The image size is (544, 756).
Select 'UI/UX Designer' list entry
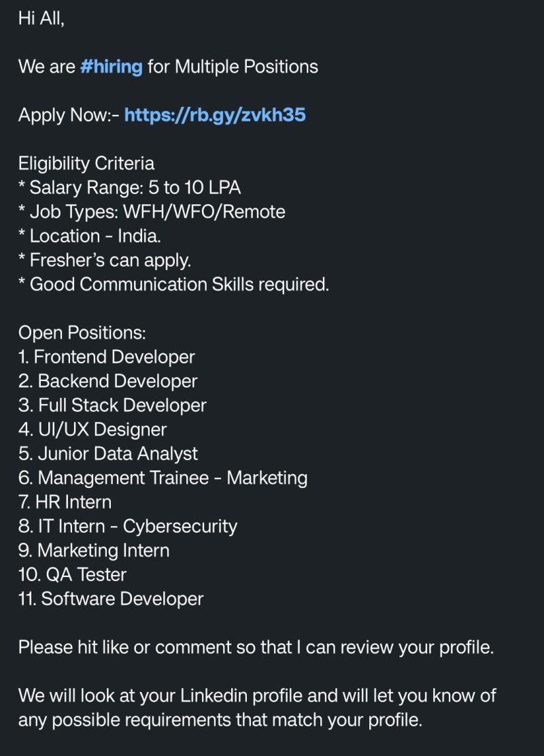pos(92,429)
